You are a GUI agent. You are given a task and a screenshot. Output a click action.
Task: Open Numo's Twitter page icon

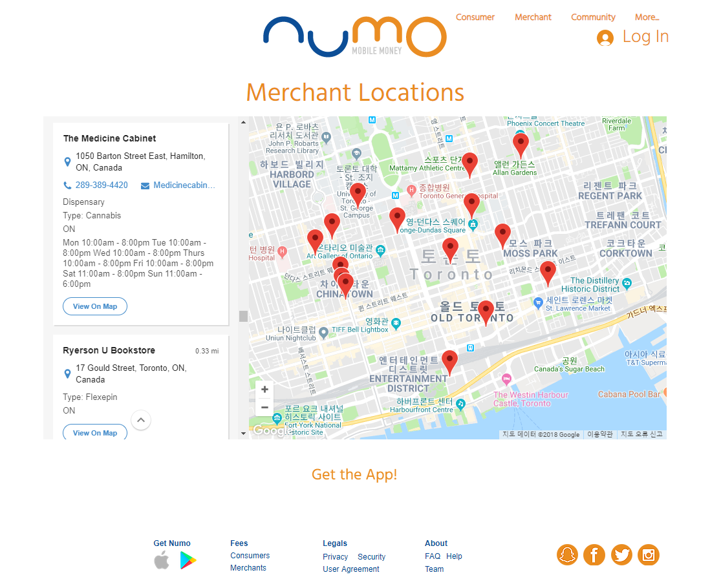[x=621, y=554]
